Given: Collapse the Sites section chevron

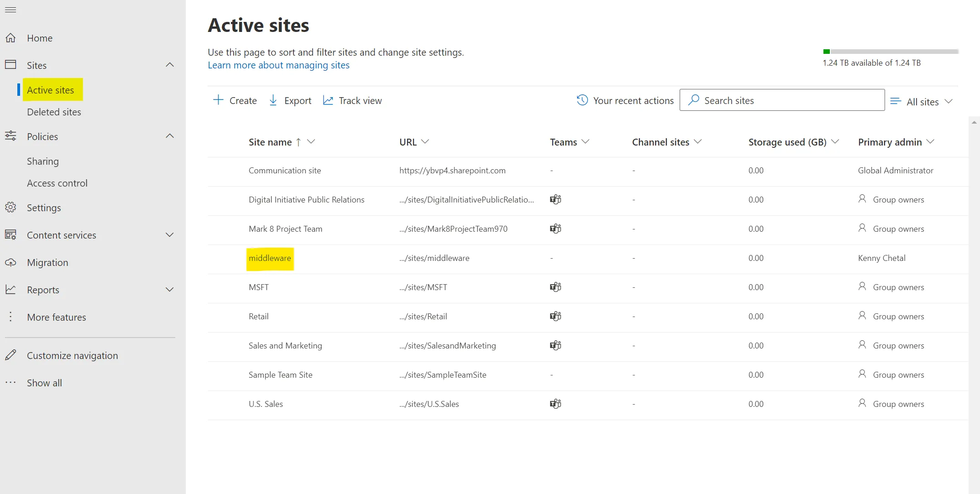Looking at the screenshot, I should [x=170, y=65].
